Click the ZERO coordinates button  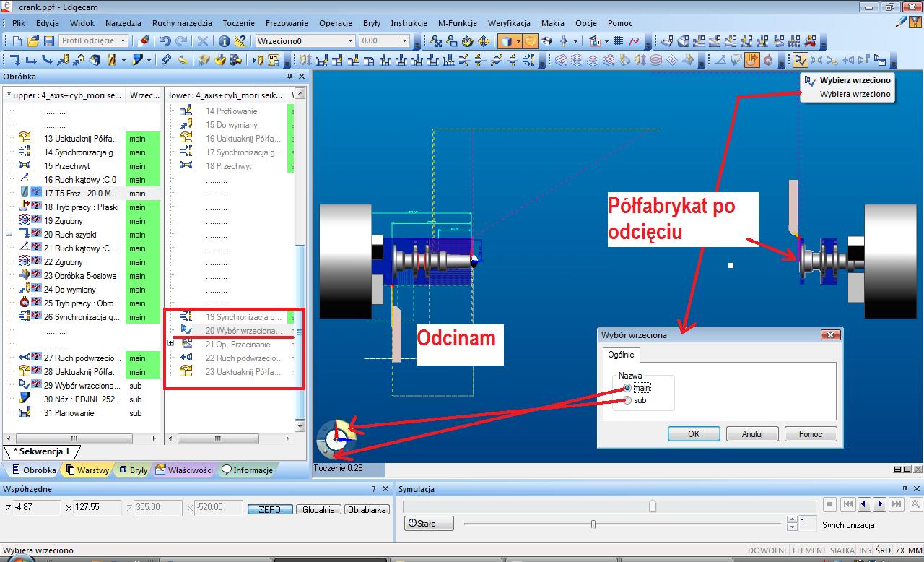tap(269, 509)
